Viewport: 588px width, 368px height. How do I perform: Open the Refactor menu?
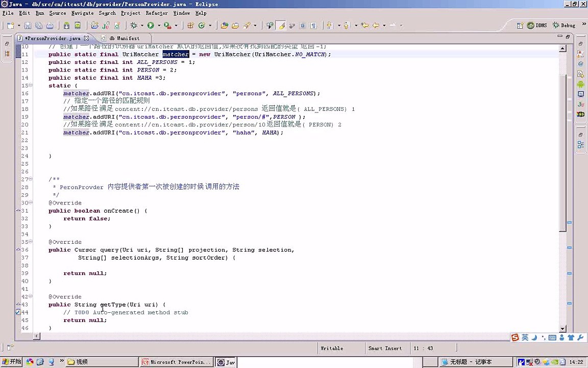pyautogui.click(x=157, y=13)
